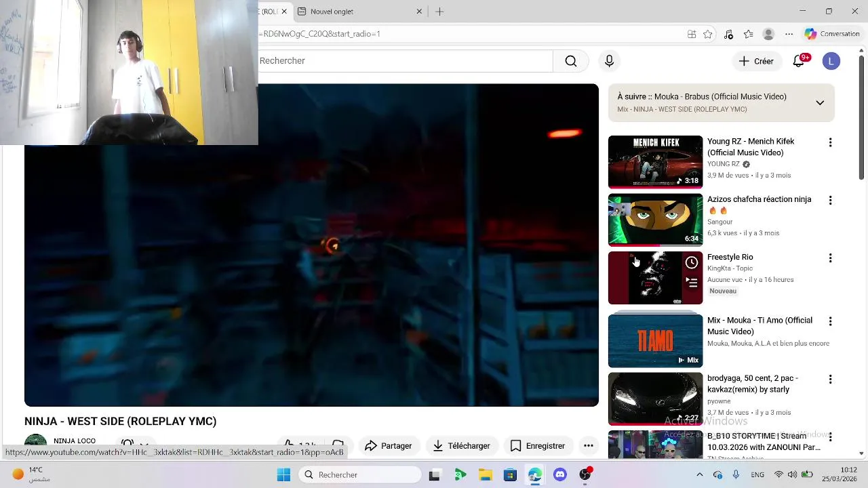Add Freestyle Rio to queue icon
Screen dimensions: 868x488
[692, 283]
